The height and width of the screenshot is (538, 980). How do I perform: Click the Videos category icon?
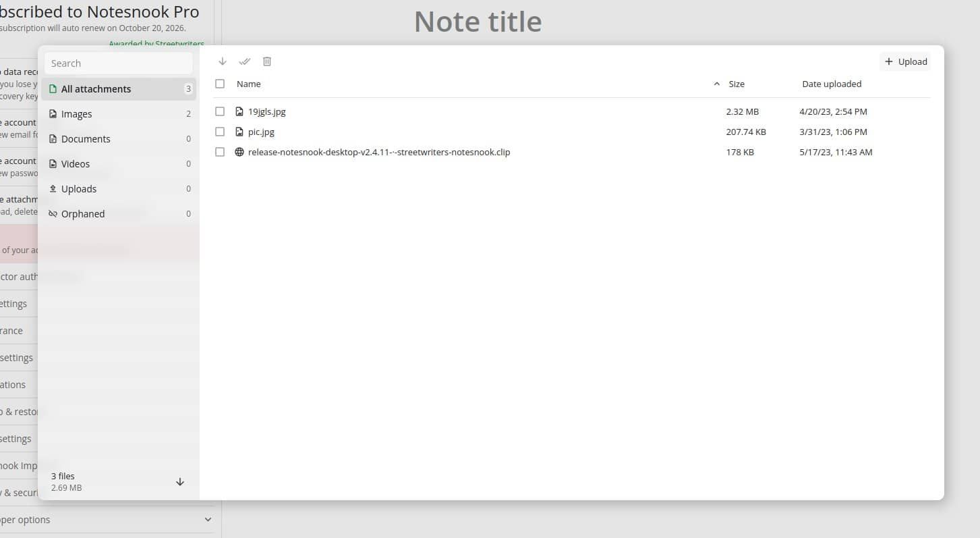[x=54, y=163]
